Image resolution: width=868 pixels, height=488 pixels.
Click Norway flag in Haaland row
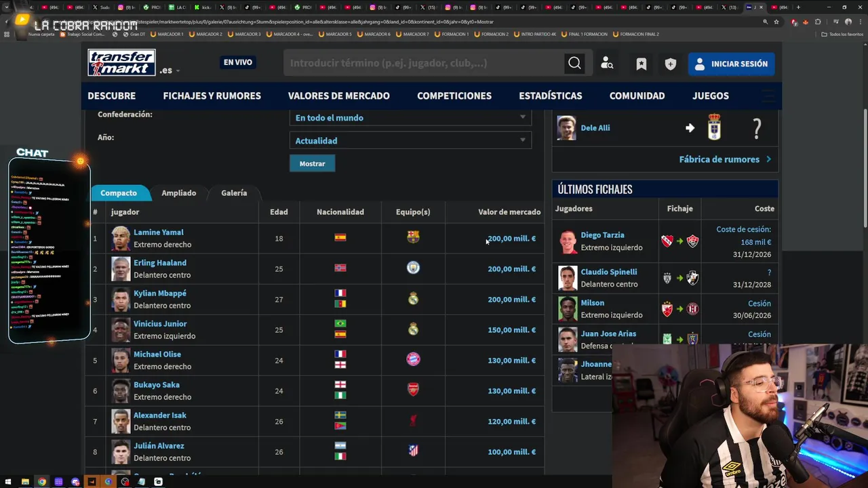coord(340,268)
